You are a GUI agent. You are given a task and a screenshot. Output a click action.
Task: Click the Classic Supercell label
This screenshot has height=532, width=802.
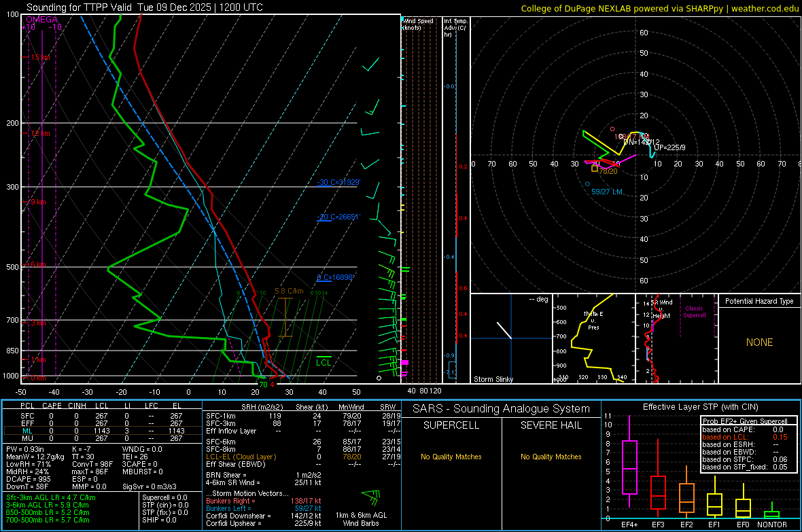(694, 312)
